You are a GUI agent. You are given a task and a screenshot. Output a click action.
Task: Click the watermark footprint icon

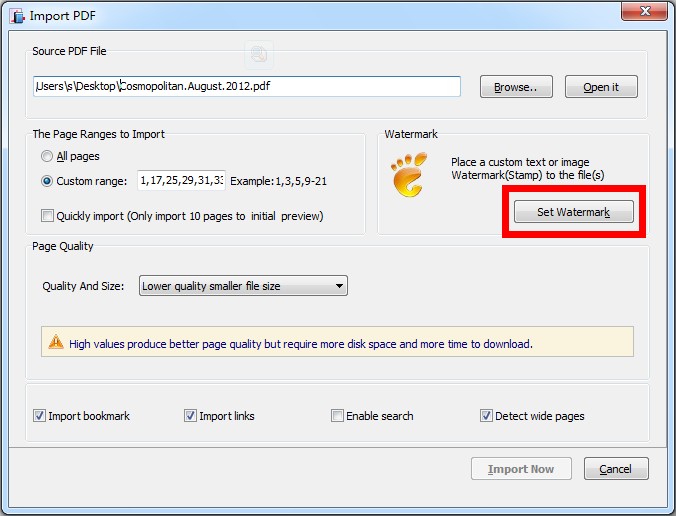click(409, 174)
